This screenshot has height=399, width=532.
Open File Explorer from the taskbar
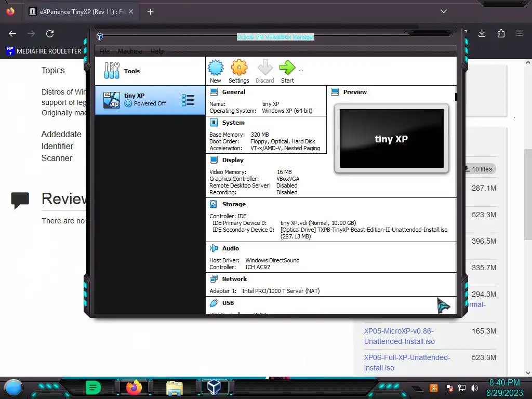point(175,388)
